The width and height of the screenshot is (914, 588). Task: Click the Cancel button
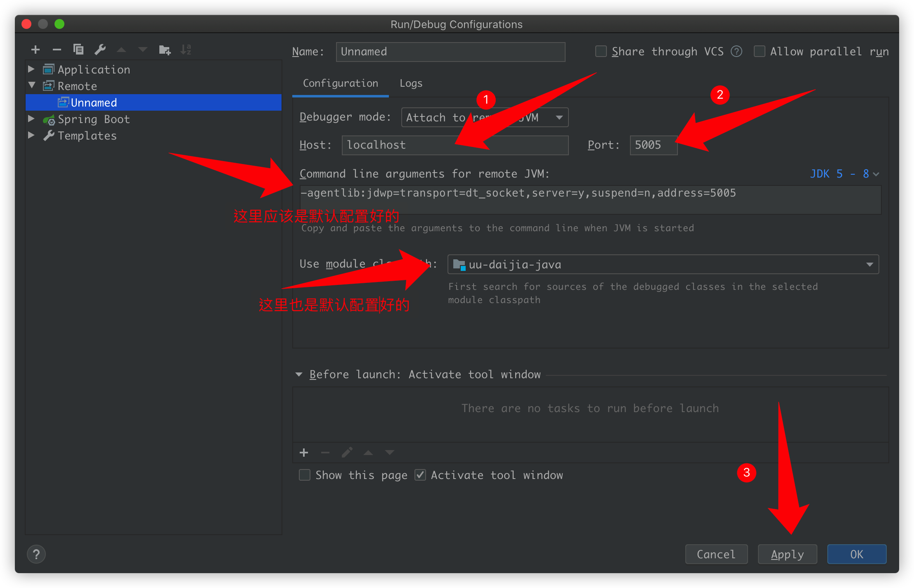[x=716, y=554]
